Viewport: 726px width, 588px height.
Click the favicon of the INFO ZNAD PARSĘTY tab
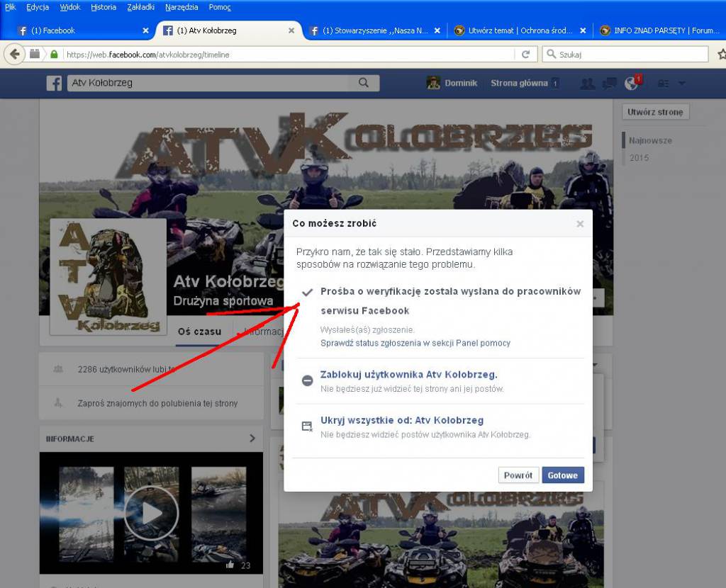point(605,30)
